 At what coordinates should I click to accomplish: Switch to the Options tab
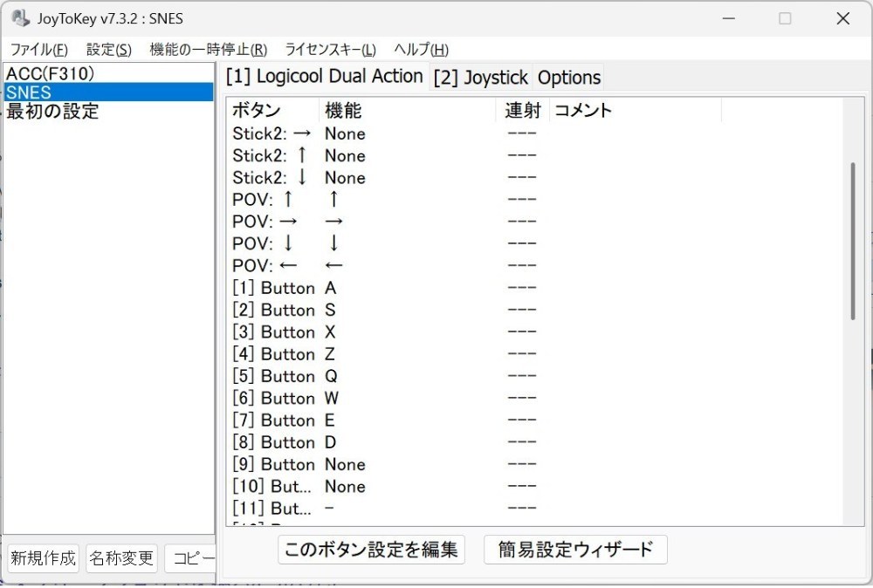point(569,78)
